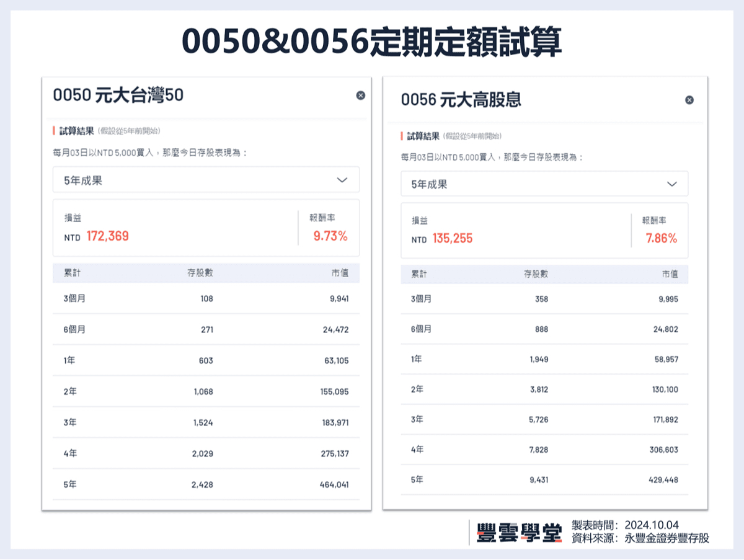Click market value 155,095 in 0050 table
Screen dimensions: 744x560
tap(334, 391)
